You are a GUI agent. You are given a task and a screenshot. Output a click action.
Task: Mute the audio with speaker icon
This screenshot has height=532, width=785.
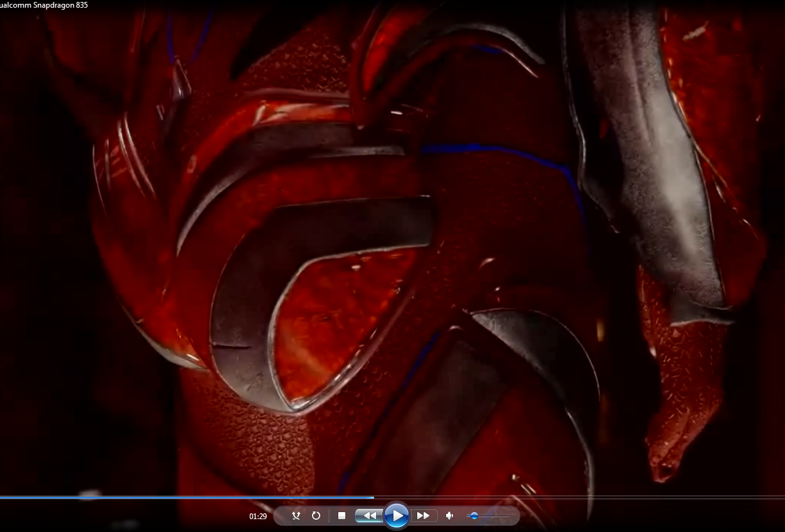(x=450, y=515)
